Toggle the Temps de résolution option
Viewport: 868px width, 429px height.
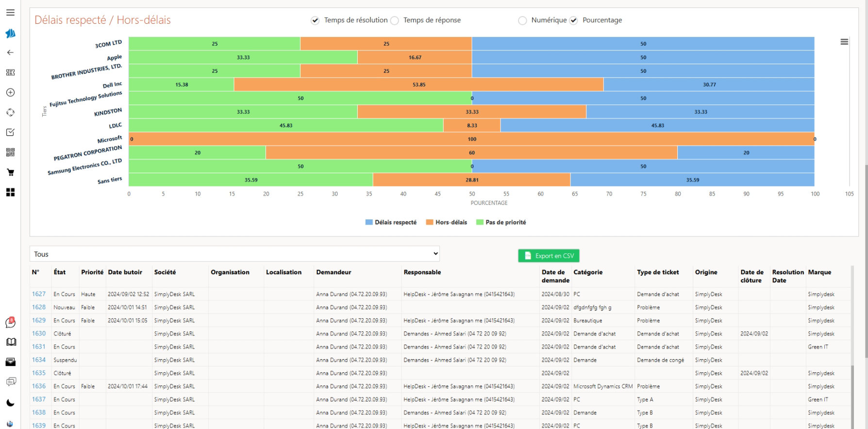(x=315, y=20)
